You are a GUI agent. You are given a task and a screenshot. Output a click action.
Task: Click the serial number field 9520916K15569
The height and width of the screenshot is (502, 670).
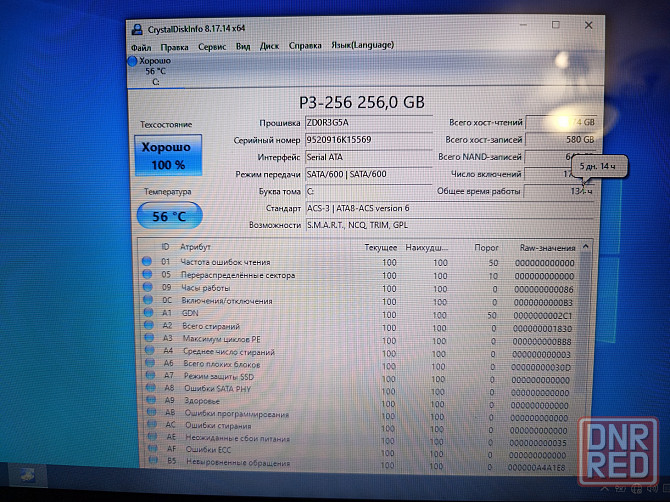coord(369,140)
